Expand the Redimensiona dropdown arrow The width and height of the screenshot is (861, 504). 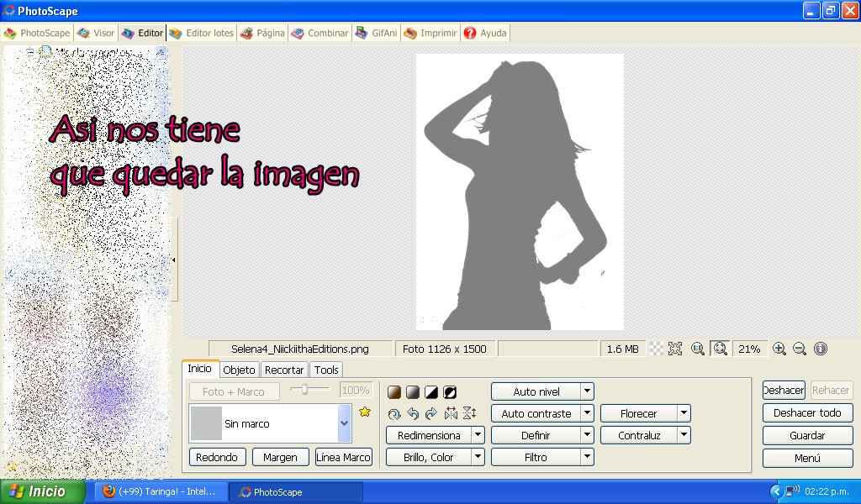[x=478, y=435]
